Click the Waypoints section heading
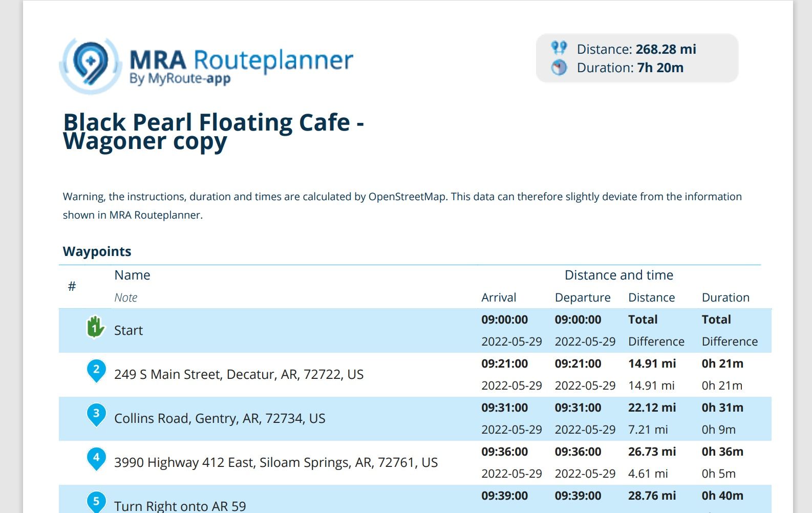The height and width of the screenshot is (513, 812). tap(97, 251)
